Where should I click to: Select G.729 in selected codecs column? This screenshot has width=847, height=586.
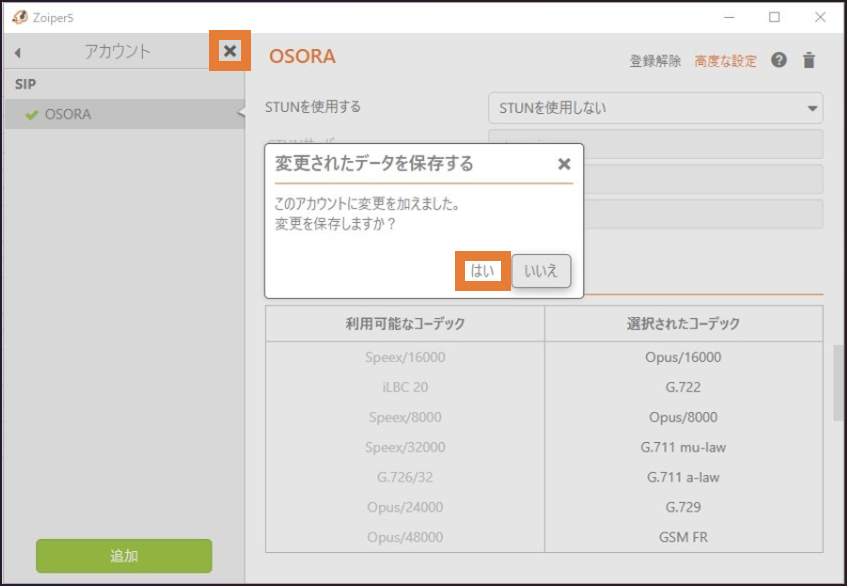click(683, 507)
